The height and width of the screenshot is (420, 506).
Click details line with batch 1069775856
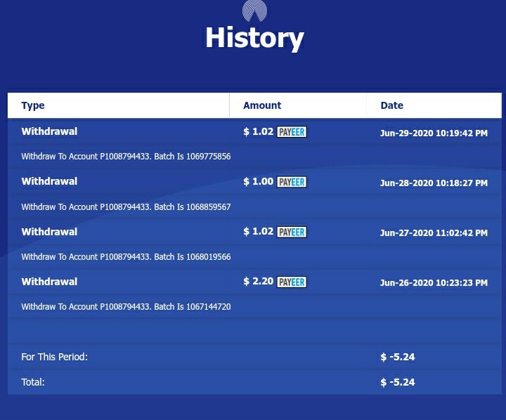[x=126, y=157]
